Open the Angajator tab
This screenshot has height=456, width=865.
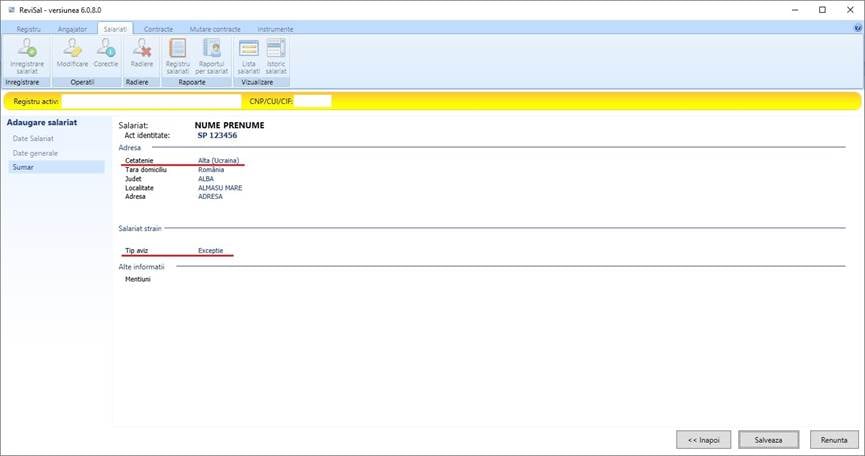[73, 30]
